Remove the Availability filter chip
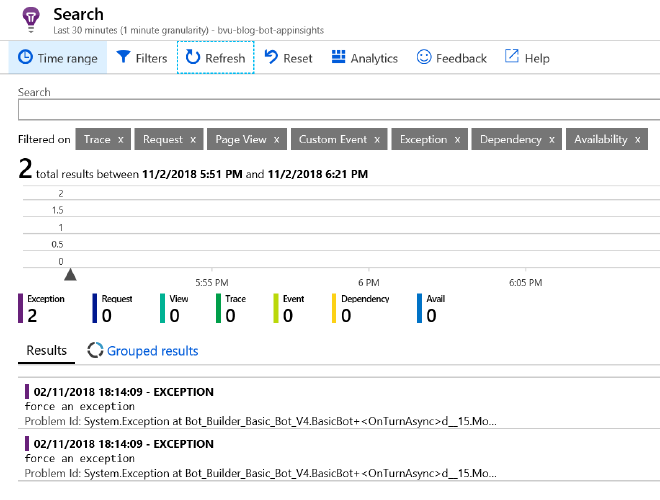660x500 pixels. coord(637,140)
